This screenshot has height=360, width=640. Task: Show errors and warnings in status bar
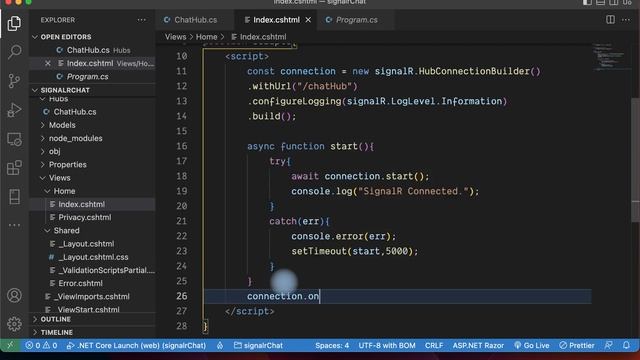pos(41,345)
